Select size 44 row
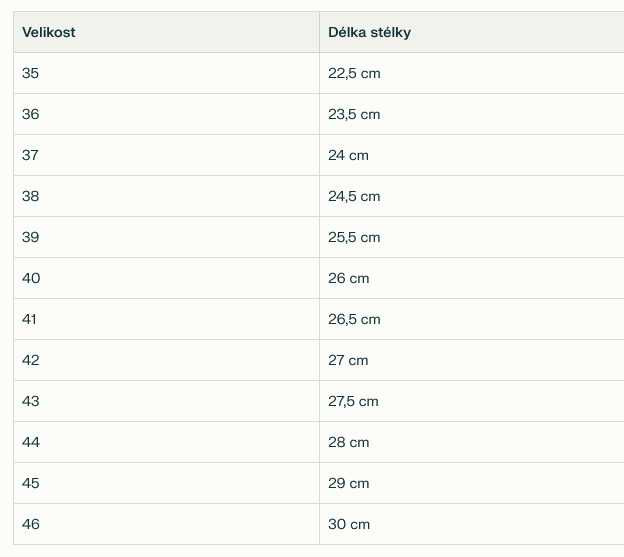 [31, 442]
